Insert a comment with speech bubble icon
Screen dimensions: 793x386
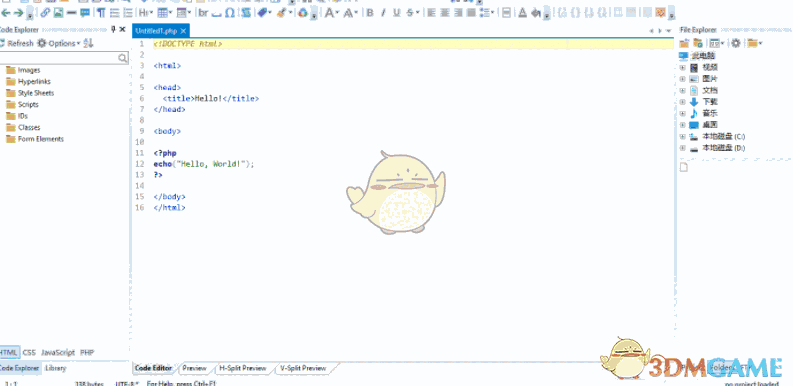pyautogui.click(x=84, y=13)
